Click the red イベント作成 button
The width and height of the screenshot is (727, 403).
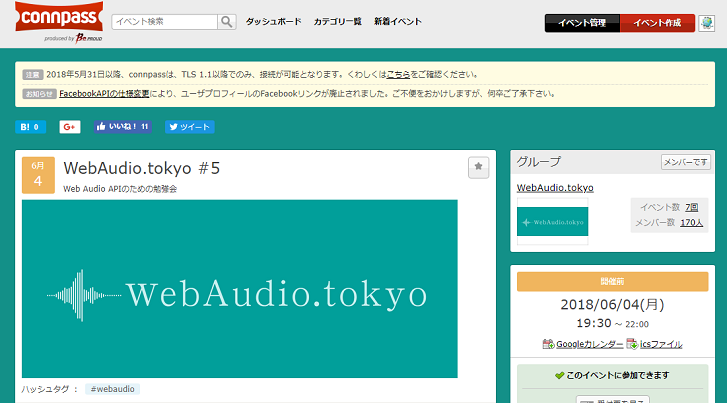click(657, 23)
